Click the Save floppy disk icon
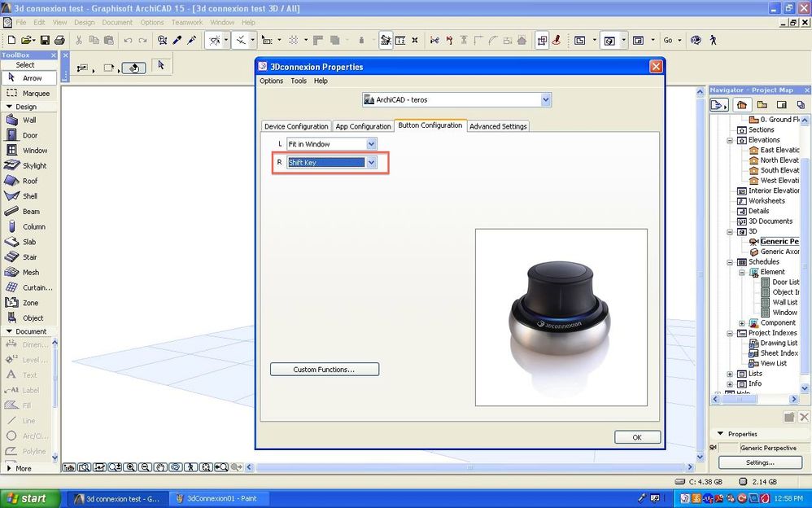 [45, 40]
